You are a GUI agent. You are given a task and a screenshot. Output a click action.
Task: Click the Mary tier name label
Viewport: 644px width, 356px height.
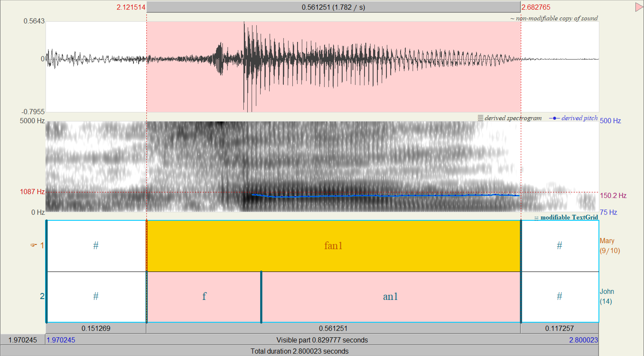(x=607, y=241)
